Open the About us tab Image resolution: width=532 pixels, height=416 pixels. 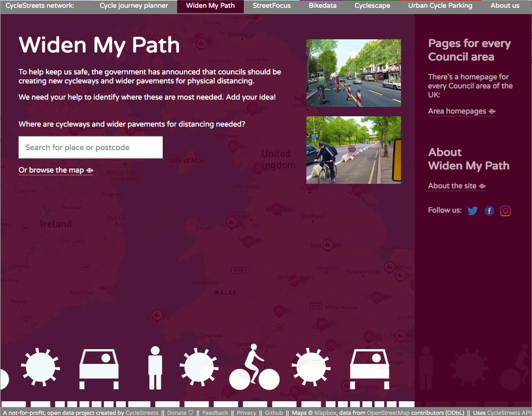pos(505,6)
